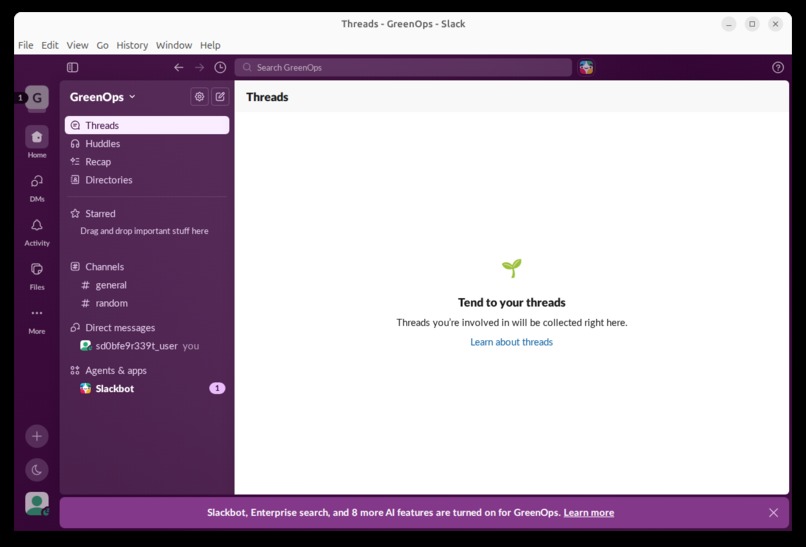This screenshot has height=547, width=806.
Task: Dismiss the AI features banner
Action: pos(773,513)
